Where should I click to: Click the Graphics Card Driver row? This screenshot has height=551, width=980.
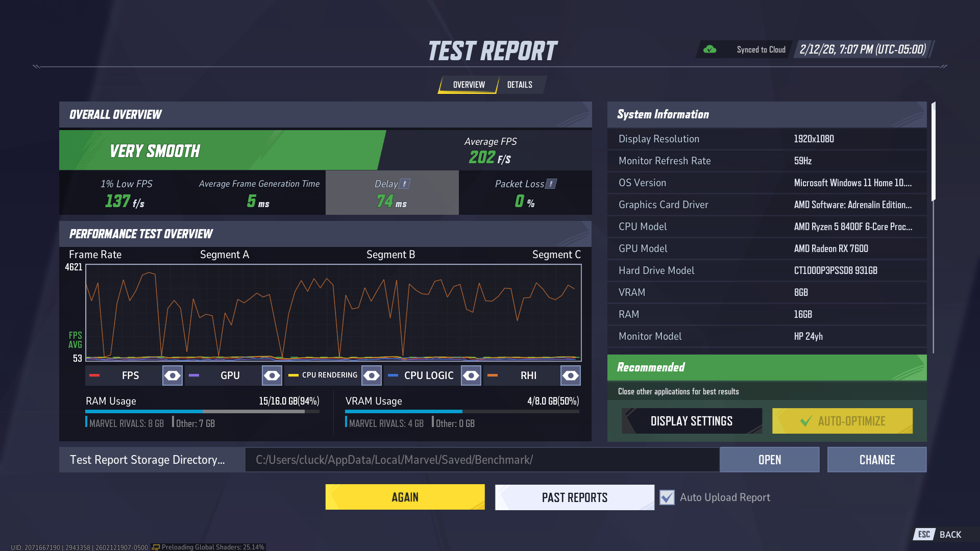tap(767, 205)
